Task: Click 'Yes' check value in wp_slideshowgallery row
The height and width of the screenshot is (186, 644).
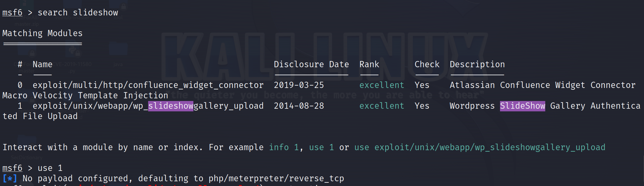Action: click(422, 106)
